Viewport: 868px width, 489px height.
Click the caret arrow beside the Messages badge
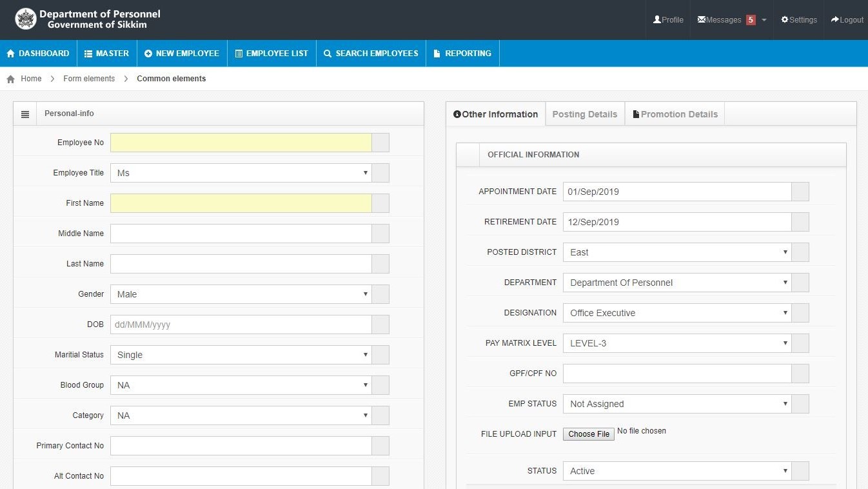click(x=764, y=20)
